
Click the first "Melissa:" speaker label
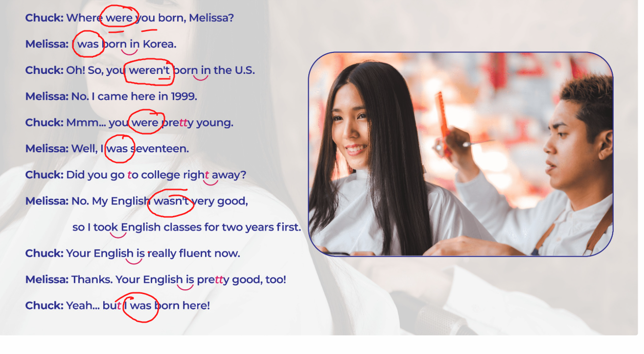(47, 44)
